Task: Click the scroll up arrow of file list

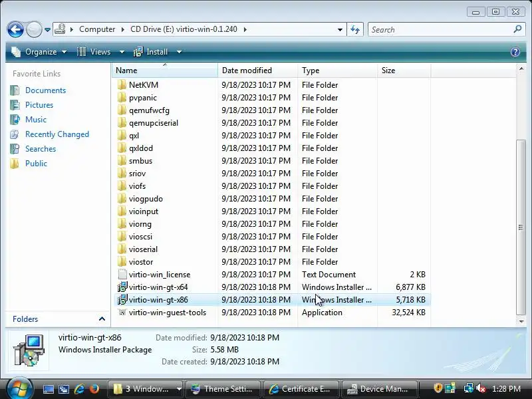Action: tap(521, 69)
